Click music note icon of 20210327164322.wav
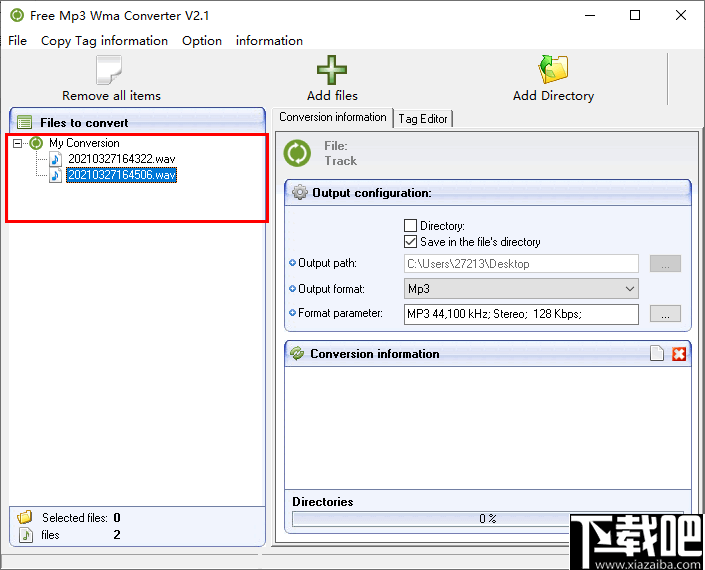705x570 pixels. 55,159
